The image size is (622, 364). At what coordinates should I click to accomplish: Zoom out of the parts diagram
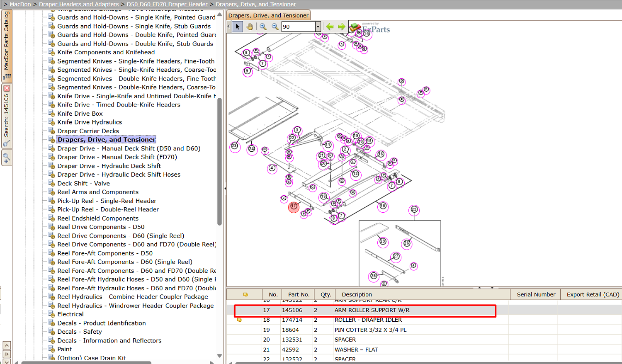275,27
